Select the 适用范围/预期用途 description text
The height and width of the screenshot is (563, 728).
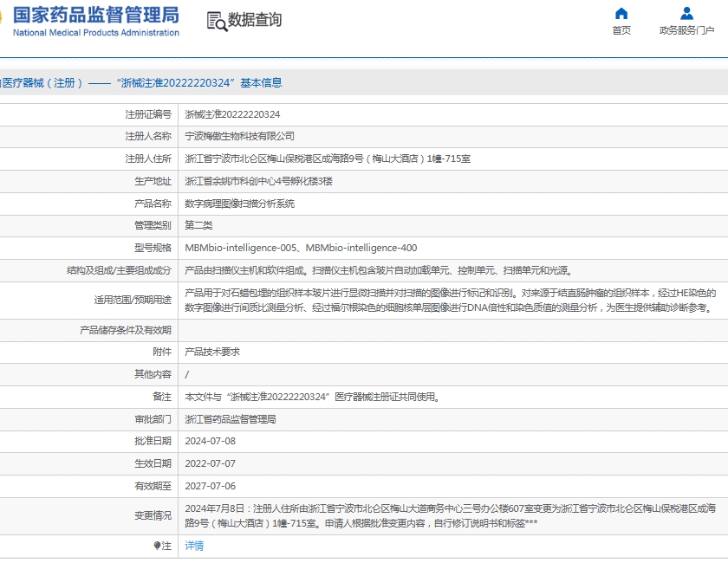click(451, 301)
